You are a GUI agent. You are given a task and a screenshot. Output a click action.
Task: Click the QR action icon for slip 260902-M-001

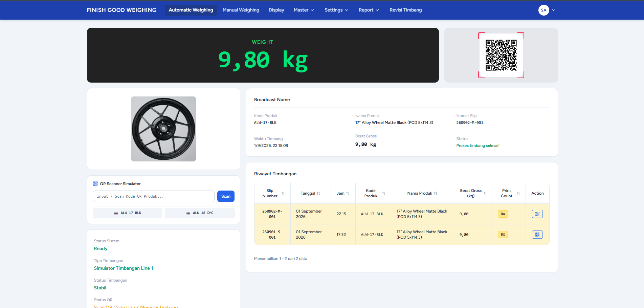tap(537, 214)
